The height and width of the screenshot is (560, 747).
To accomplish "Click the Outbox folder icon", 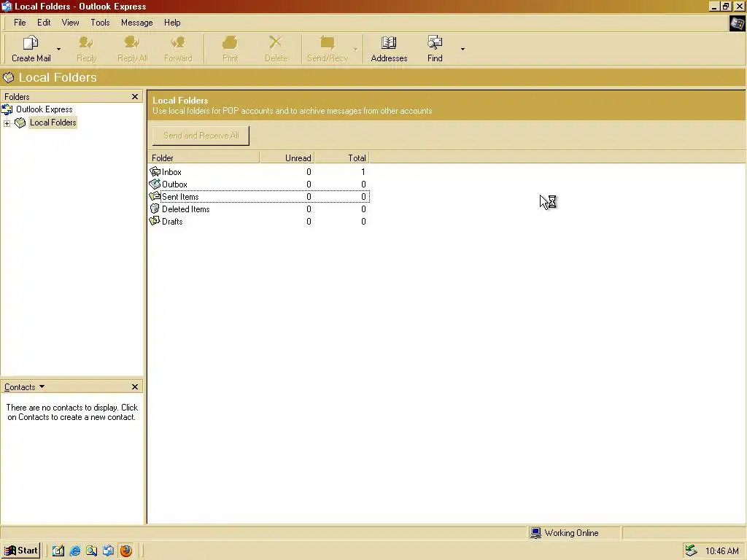I will tap(155, 184).
